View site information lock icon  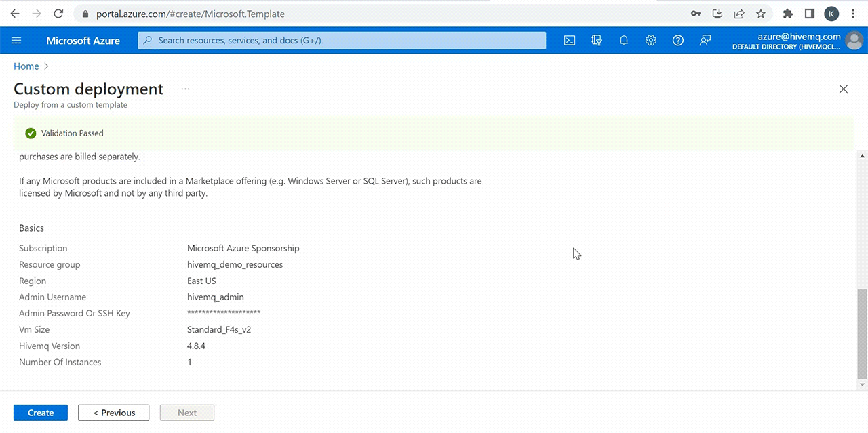coord(85,14)
